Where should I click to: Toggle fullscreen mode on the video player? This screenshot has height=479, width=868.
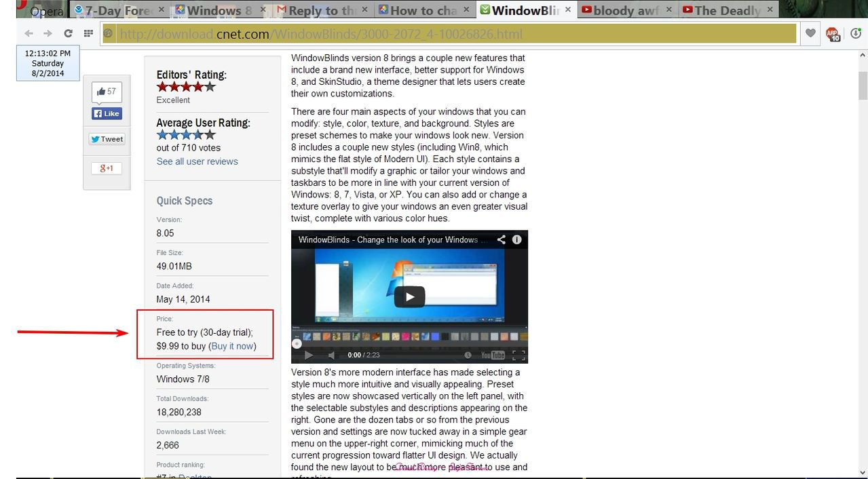pos(517,355)
